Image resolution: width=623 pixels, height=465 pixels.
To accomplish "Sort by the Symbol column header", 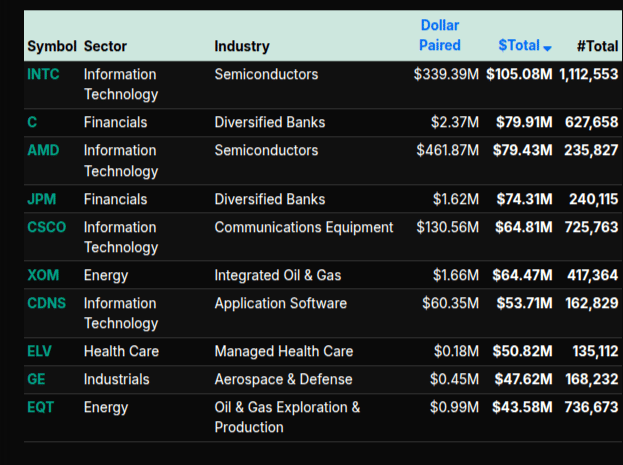I will coord(52,46).
